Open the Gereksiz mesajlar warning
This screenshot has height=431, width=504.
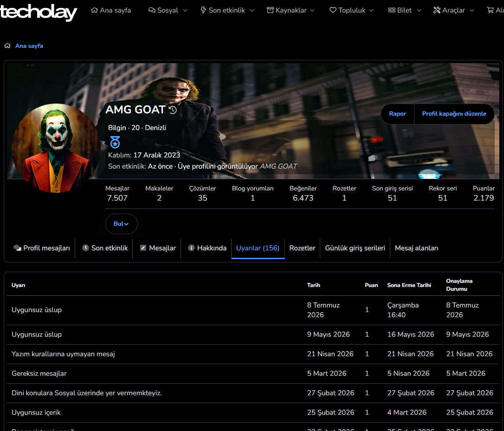39,373
